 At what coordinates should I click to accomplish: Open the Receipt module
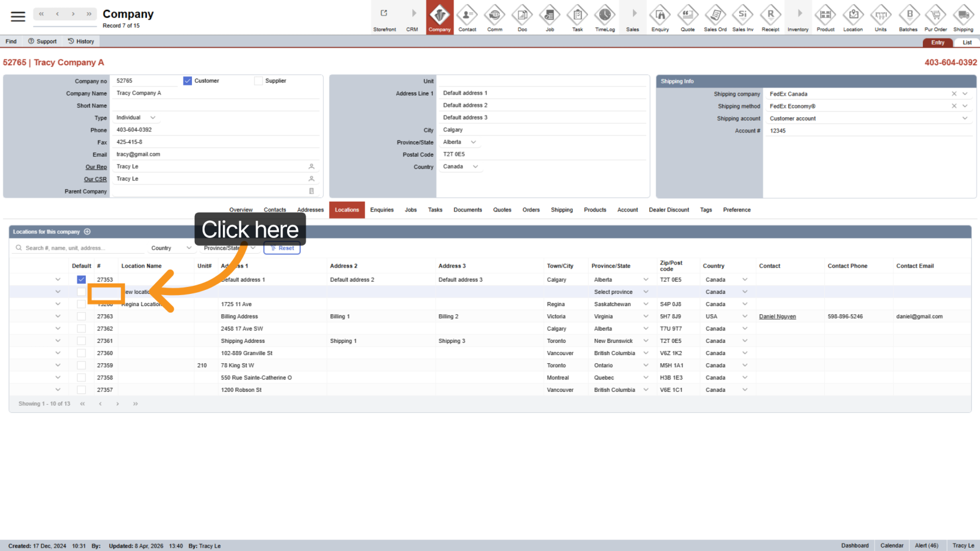point(771,17)
